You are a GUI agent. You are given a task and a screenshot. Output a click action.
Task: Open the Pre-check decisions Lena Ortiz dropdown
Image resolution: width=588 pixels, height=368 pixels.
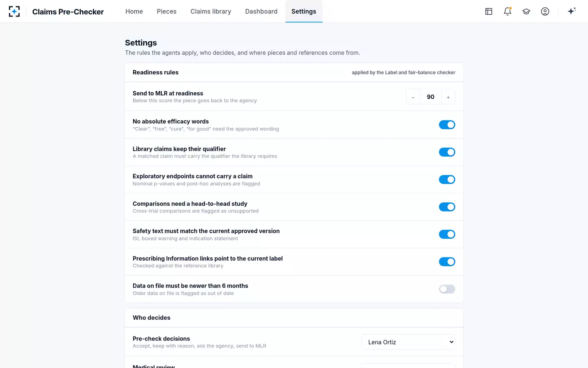coord(408,342)
